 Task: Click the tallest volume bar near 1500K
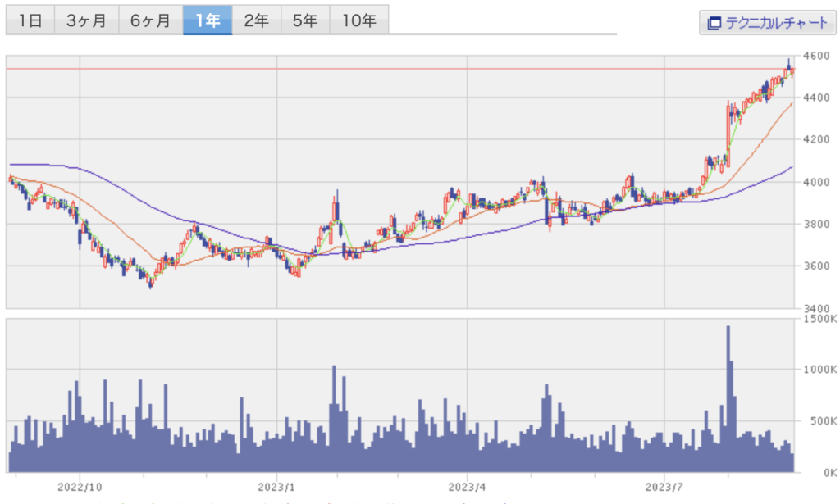coord(728,393)
